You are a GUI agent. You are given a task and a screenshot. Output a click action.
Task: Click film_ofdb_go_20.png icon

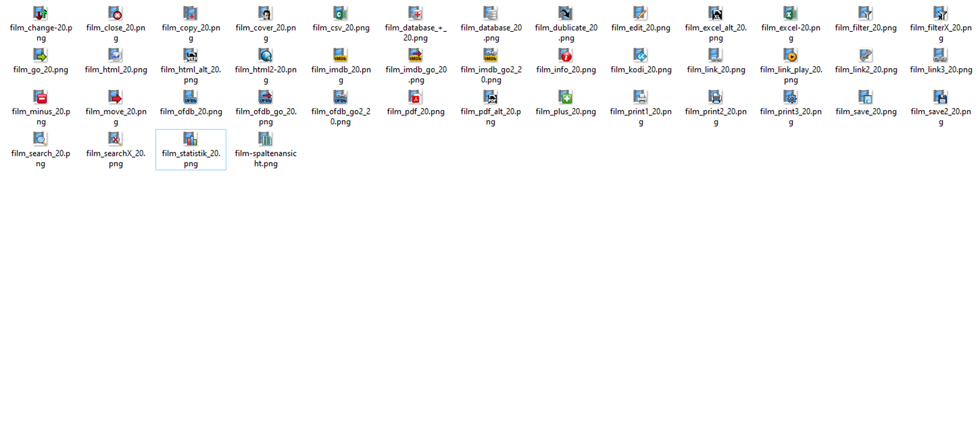click(265, 96)
